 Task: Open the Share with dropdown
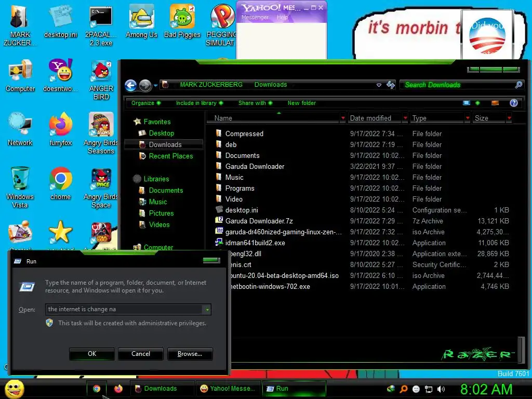[x=255, y=103]
